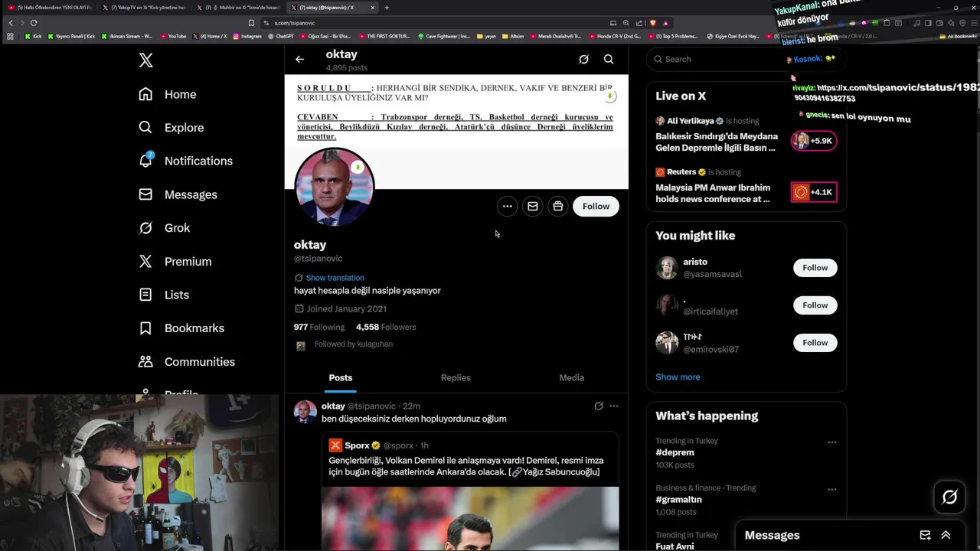
Task: Switch to the Replies tab
Action: pyautogui.click(x=456, y=378)
